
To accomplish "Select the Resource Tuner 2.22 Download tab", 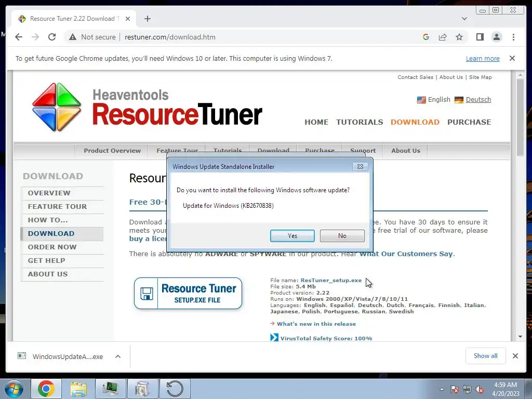I will (x=74, y=19).
